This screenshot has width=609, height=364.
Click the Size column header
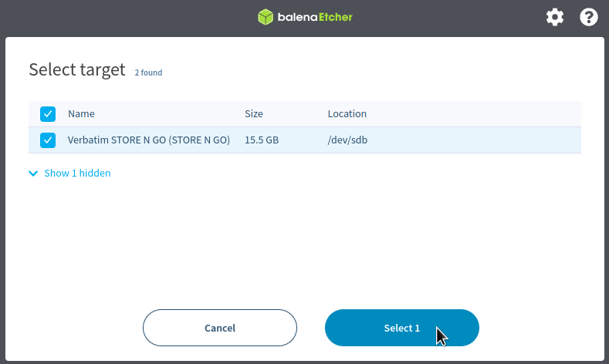254,114
